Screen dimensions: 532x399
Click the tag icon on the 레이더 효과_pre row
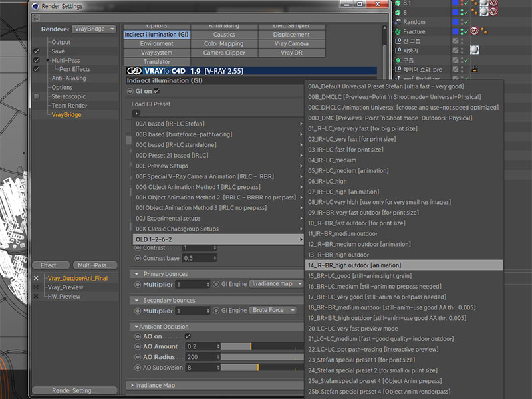(475, 70)
